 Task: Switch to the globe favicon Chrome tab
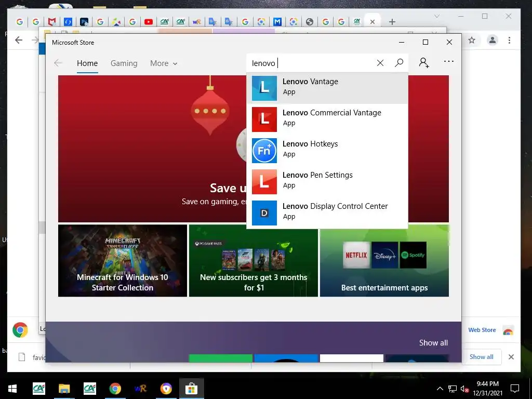coord(310,22)
